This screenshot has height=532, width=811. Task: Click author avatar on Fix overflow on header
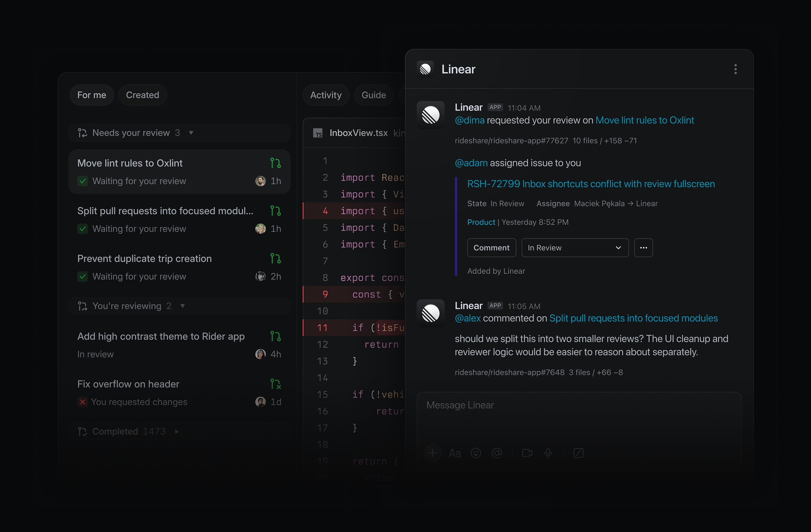click(x=260, y=402)
